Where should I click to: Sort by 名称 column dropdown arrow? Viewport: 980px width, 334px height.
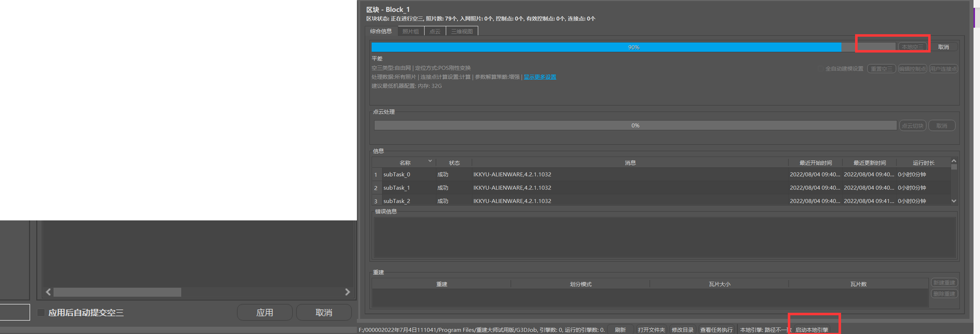(430, 161)
